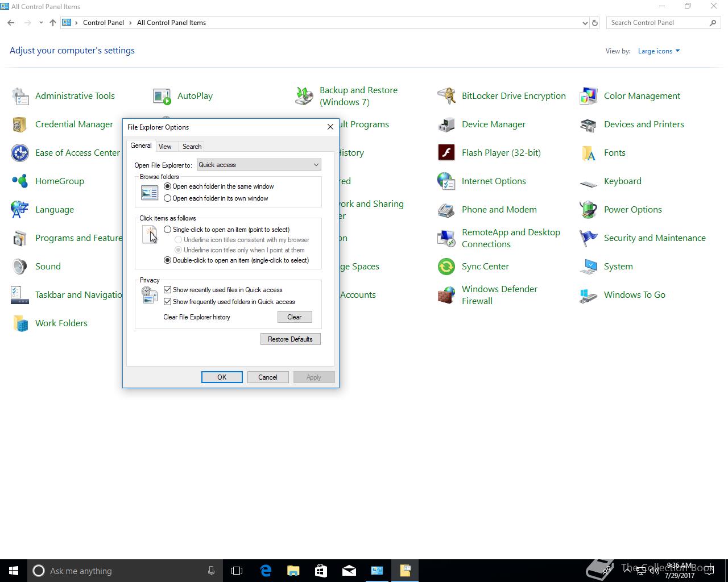This screenshot has height=582, width=728.
Task: Launch Microsoft Edge from the taskbar
Action: (266, 571)
